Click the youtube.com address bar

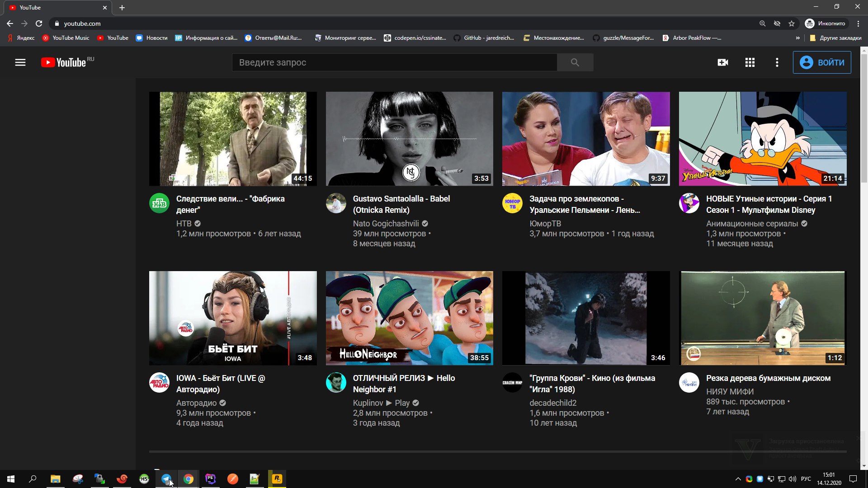click(402, 23)
